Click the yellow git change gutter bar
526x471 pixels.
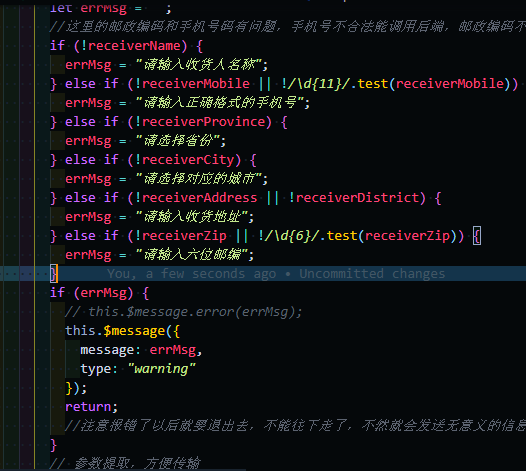click(35, 235)
